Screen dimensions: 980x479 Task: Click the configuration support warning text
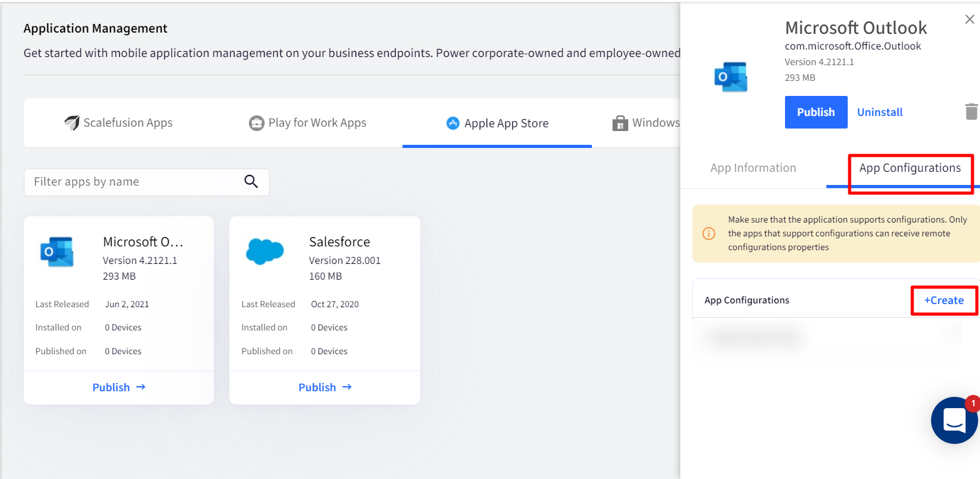pos(848,233)
